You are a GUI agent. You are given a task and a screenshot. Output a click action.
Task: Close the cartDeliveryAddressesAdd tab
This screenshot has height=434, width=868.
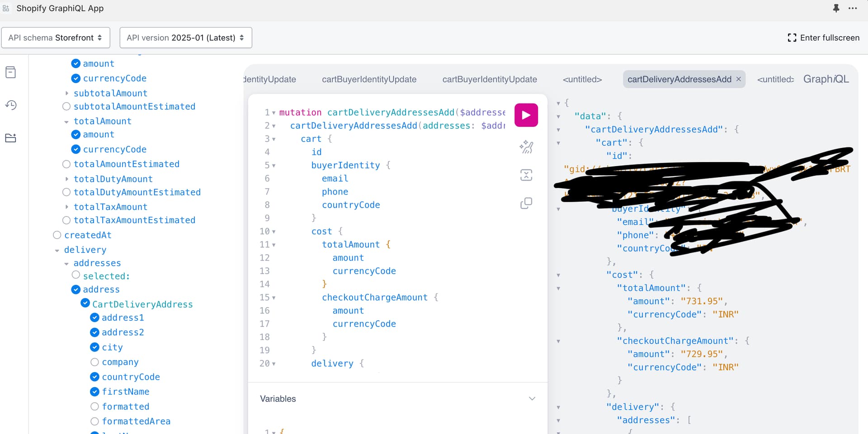pos(739,79)
